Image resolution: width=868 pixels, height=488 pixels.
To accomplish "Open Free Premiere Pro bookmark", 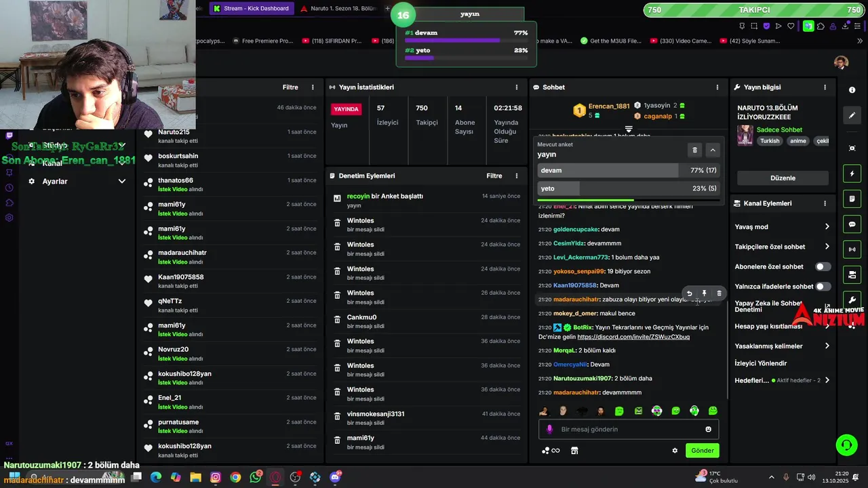I will 262,41.
